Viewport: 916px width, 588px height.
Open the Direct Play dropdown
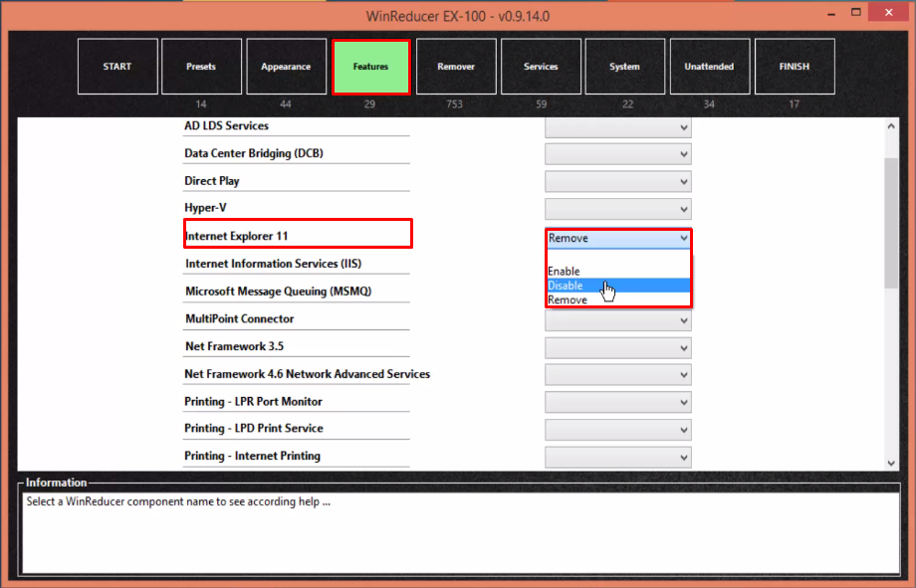coord(618,182)
